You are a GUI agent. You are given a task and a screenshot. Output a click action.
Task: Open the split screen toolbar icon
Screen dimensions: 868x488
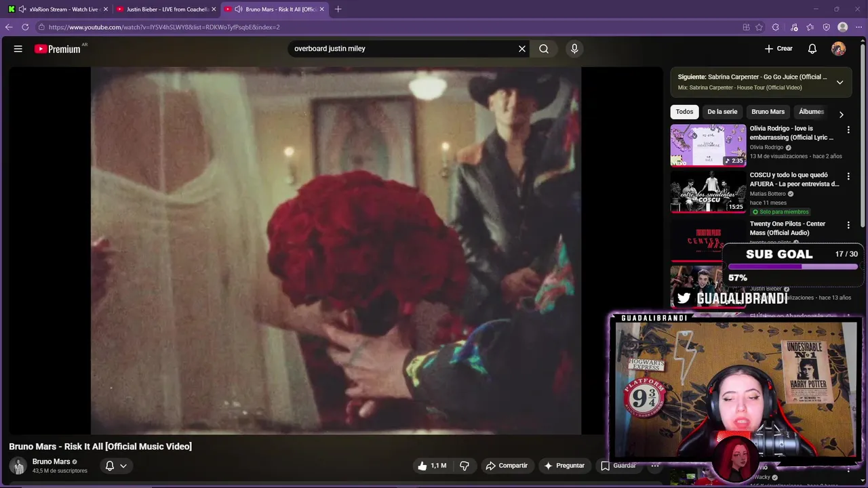tap(746, 27)
